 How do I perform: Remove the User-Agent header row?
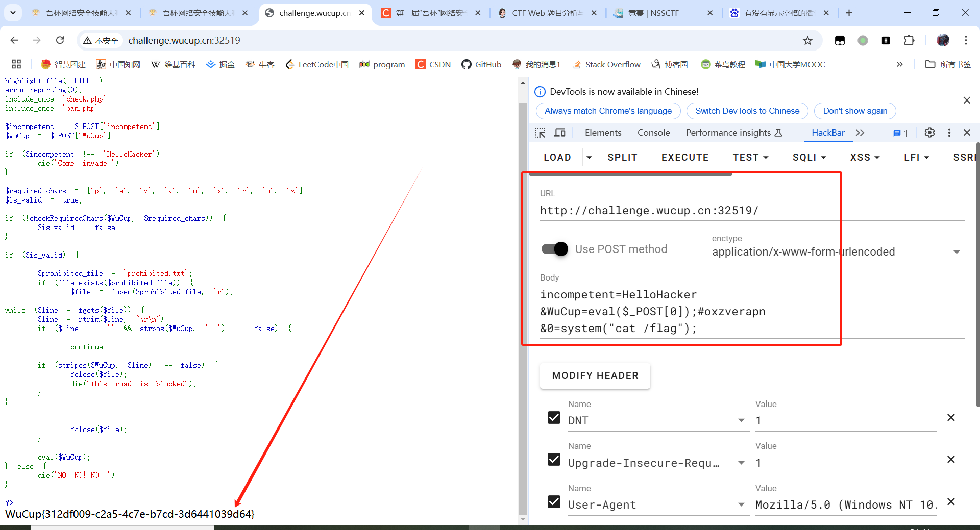coord(951,501)
